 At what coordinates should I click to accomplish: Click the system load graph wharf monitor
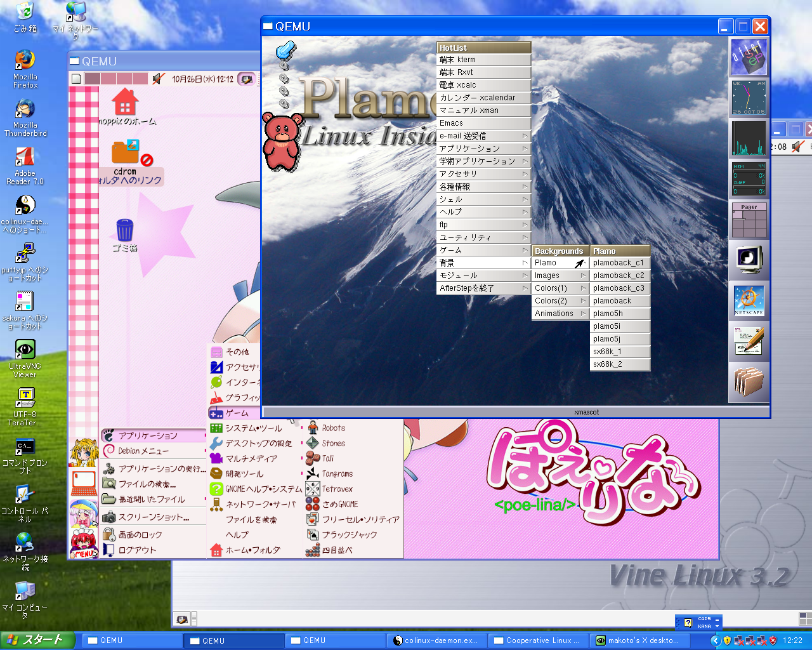tap(749, 138)
